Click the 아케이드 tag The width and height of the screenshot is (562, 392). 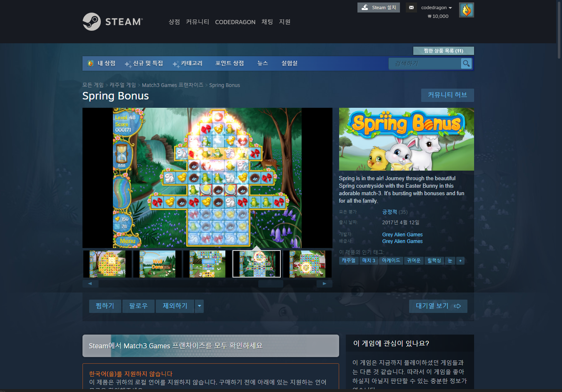pyautogui.click(x=391, y=261)
